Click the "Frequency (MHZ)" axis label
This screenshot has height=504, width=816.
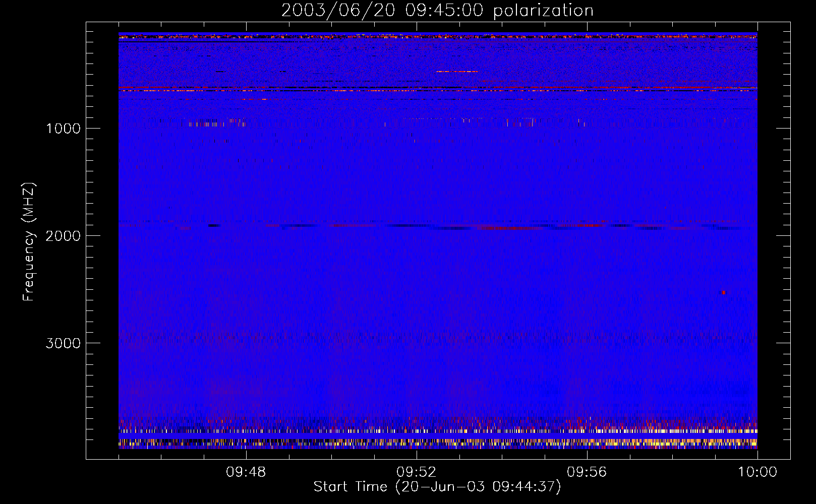tap(29, 242)
